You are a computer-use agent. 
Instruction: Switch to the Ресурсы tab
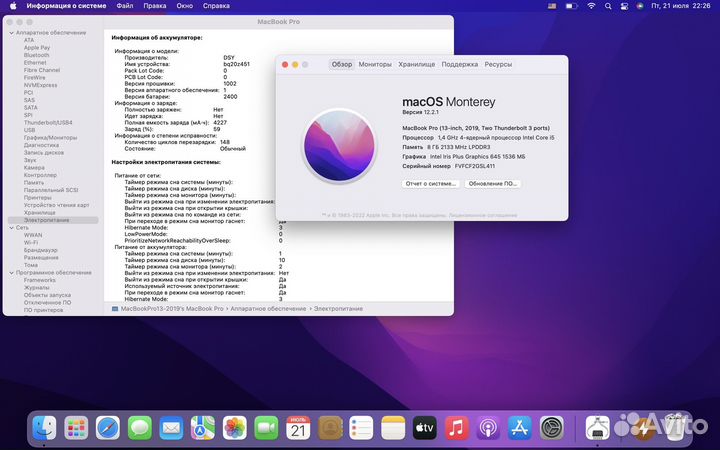(x=498, y=64)
